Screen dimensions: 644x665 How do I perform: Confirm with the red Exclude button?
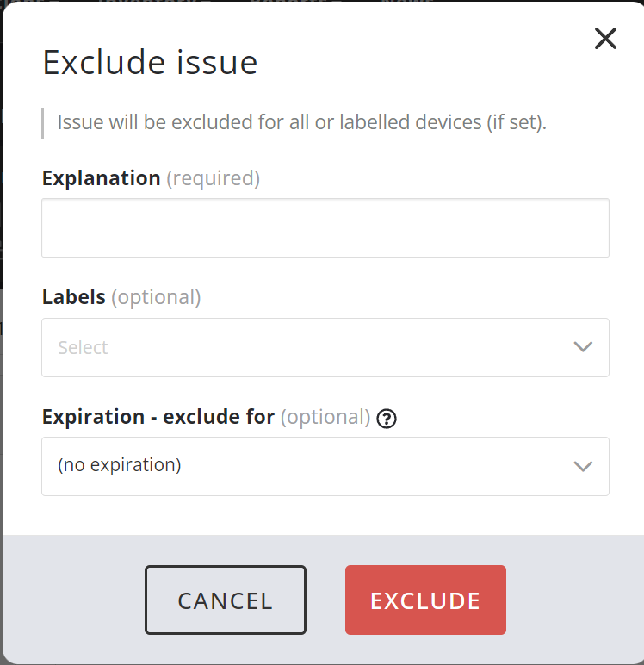(425, 600)
